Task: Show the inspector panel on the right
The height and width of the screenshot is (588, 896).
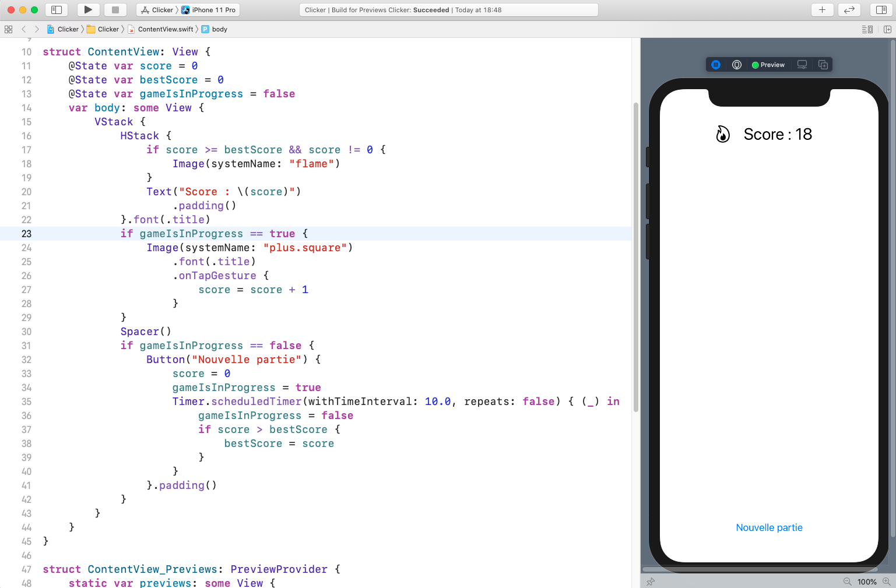Action: tap(881, 10)
